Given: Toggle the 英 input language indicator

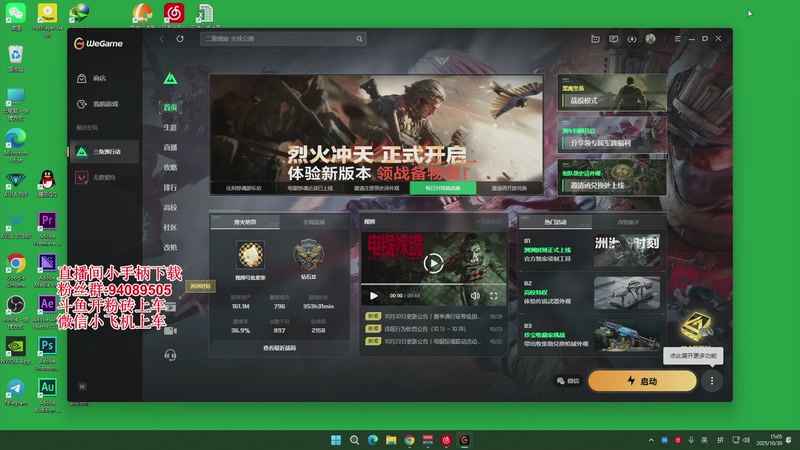Looking at the screenshot, I should [x=705, y=440].
